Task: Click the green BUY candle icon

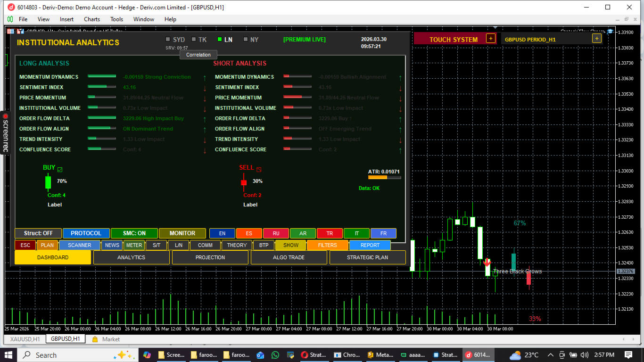Action: [x=48, y=182]
